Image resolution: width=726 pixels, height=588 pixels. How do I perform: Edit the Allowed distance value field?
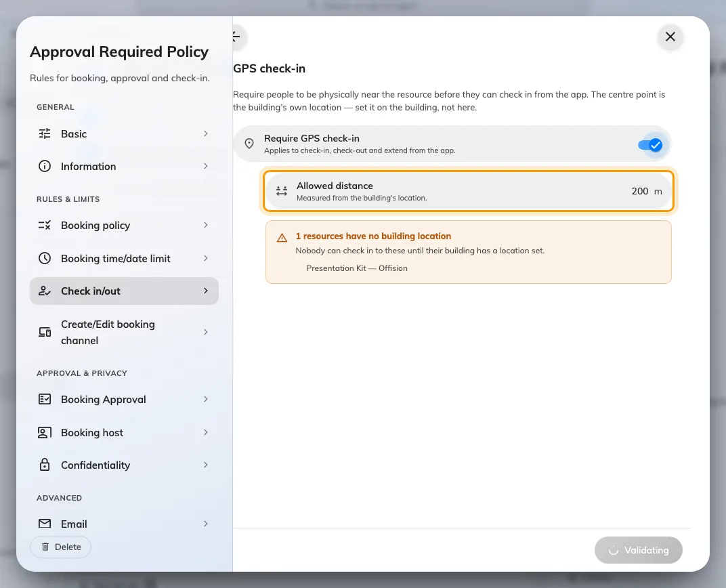(x=639, y=191)
